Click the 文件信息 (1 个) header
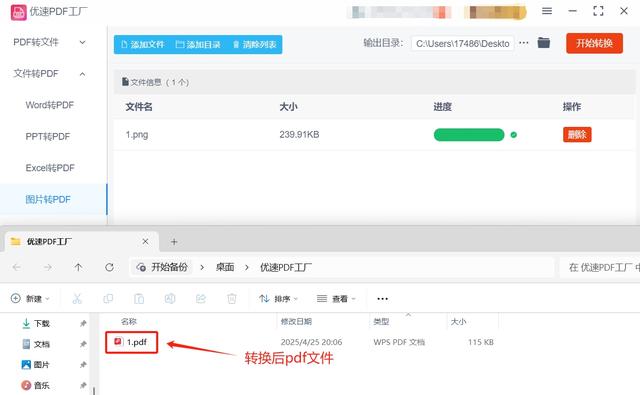This screenshot has height=395, width=640. (155, 82)
